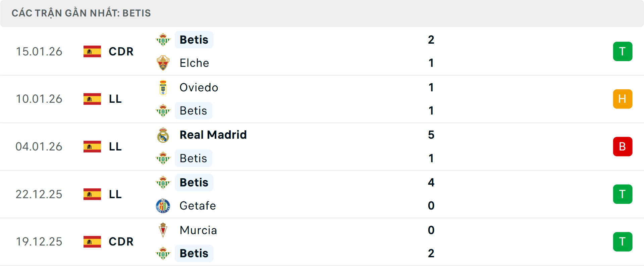Screen dimensions: 644x266
Task: Open the Betis team page via highlighted name
Action: [194, 40]
